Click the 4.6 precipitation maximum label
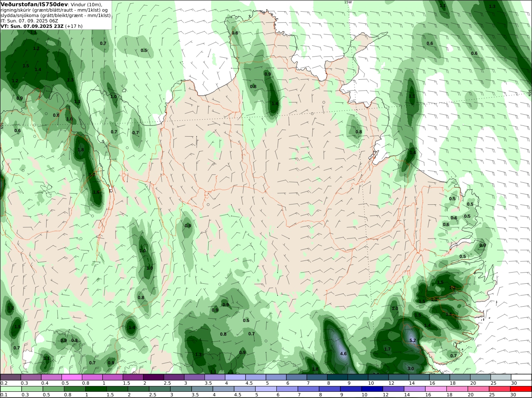The image size is (532, 398). [343, 354]
